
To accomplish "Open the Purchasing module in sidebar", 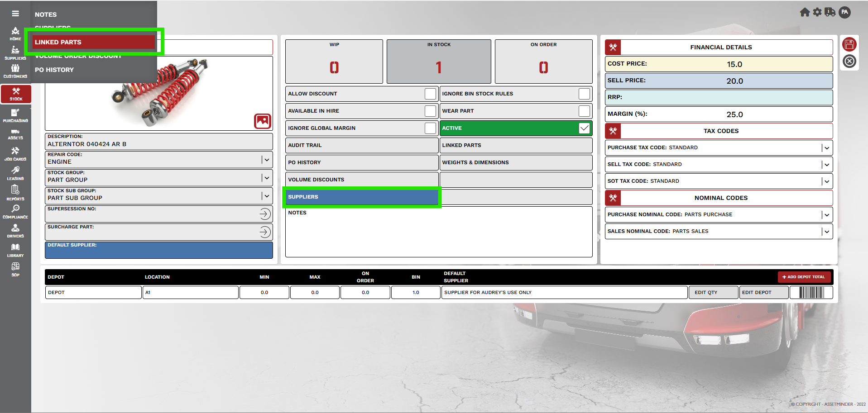I will click(x=15, y=115).
